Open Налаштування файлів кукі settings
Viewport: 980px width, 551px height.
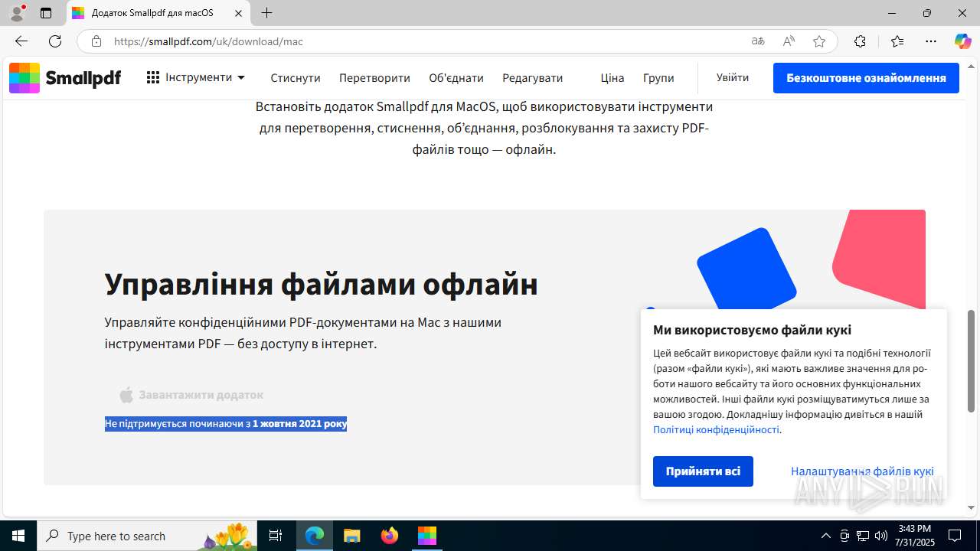pos(862,471)
